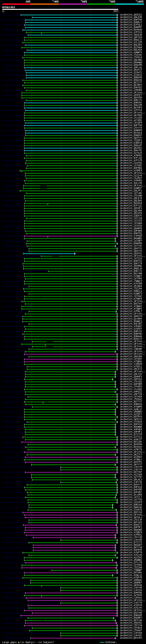
Task: Click the UniRef100_B9HFB6 label
Action: tap(131, 593)
